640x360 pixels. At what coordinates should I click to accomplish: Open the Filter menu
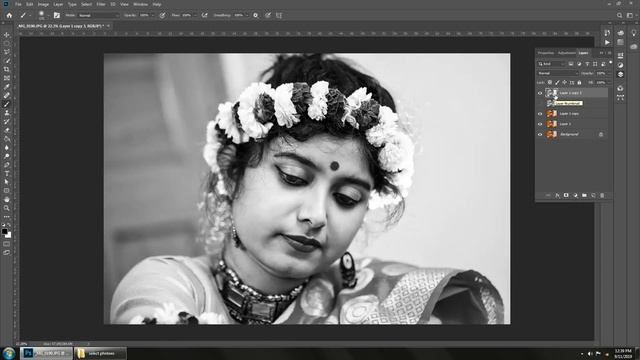[101, 4]
